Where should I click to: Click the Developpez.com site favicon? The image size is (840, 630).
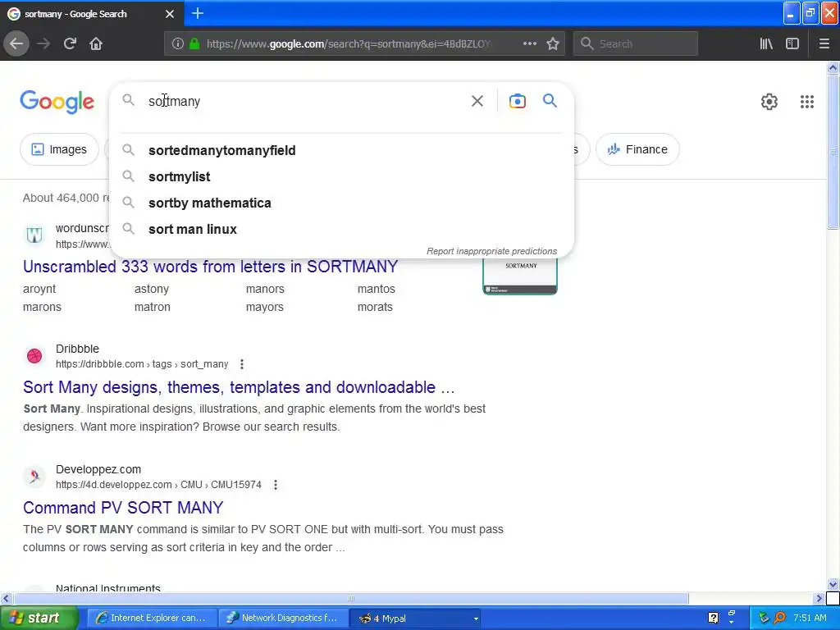34,477
